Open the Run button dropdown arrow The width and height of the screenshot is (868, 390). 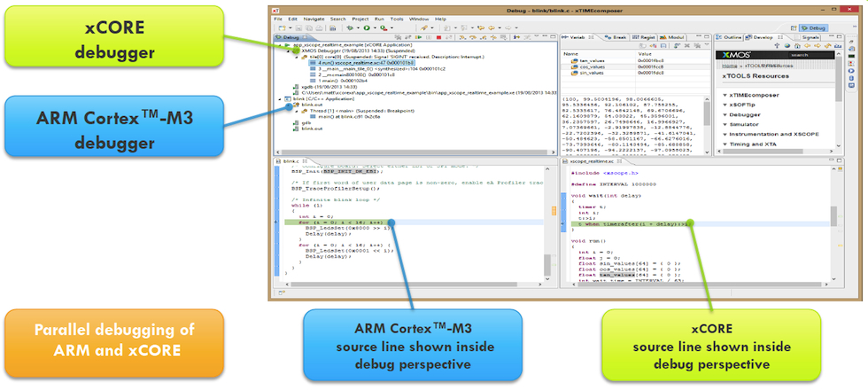click(x=375, y=28)
